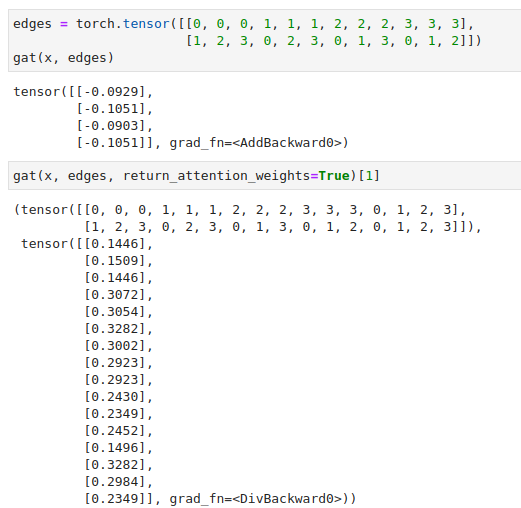
Task: Click attention weight 0.2984
Action: (x=115, y=482)
